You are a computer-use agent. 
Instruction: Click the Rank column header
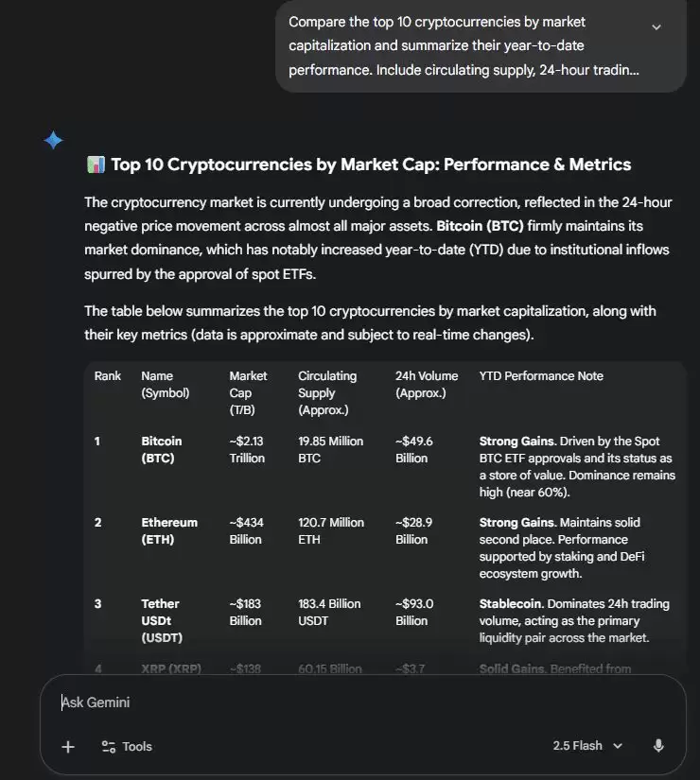coord(108,376)
